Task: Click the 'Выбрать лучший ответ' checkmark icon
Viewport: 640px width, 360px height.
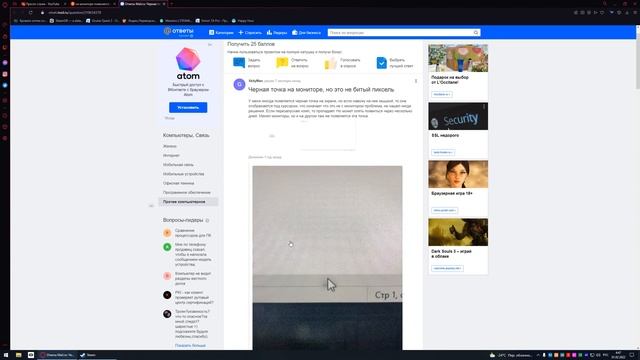Action: (381, 62)
